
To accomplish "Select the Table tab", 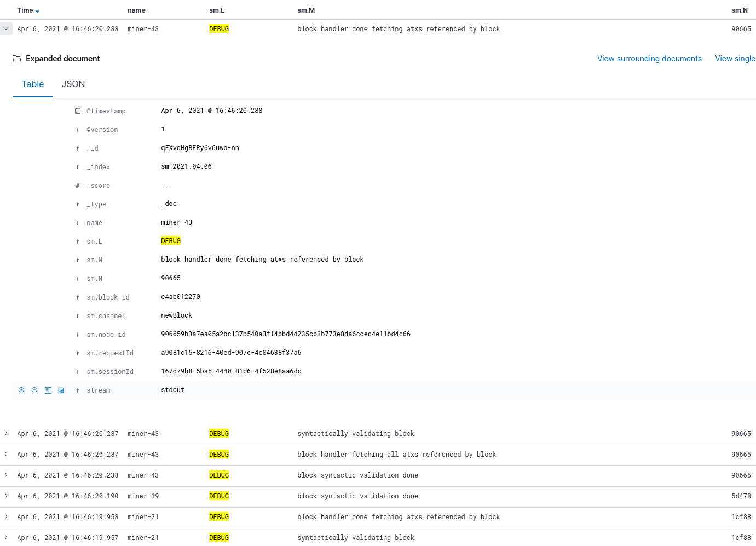I will pos(33,84).
